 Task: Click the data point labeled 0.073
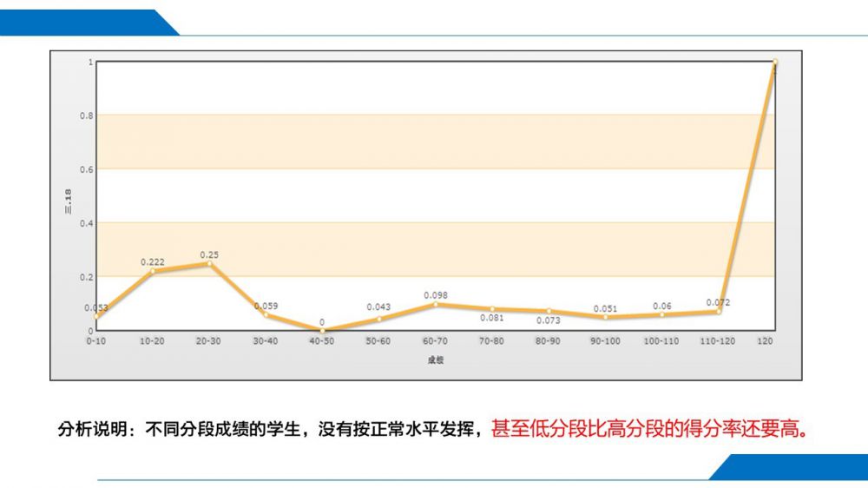(549, 311)
